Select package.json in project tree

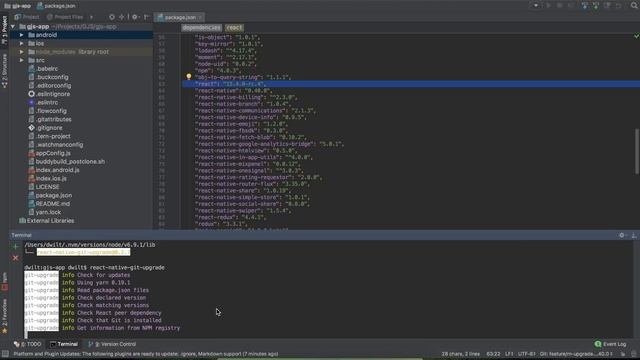pos(50,196)
